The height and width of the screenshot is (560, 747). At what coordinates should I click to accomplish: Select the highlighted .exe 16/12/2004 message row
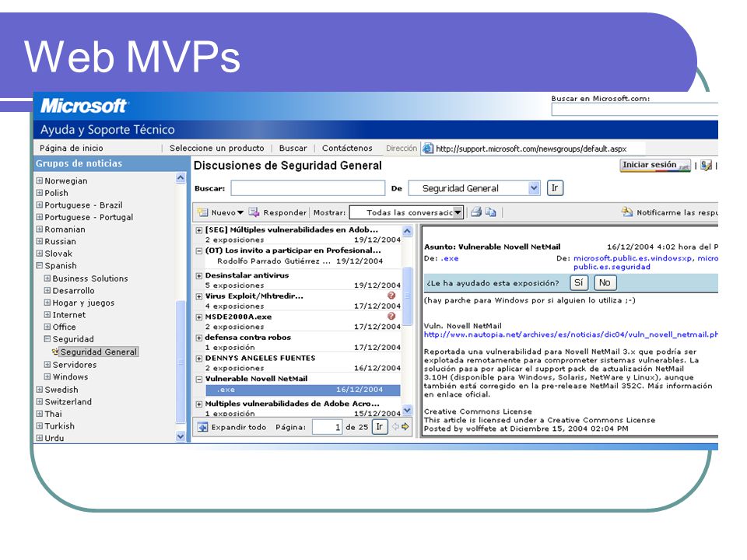303,390
